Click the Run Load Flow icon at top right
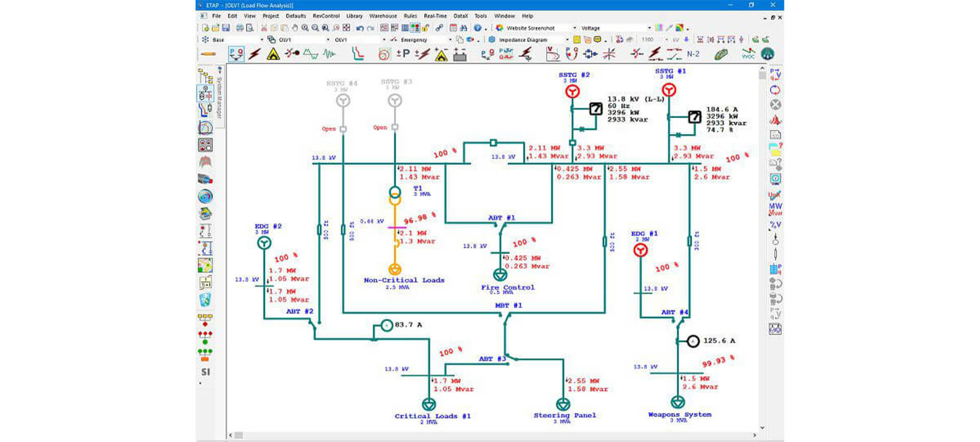 [775, 75]
